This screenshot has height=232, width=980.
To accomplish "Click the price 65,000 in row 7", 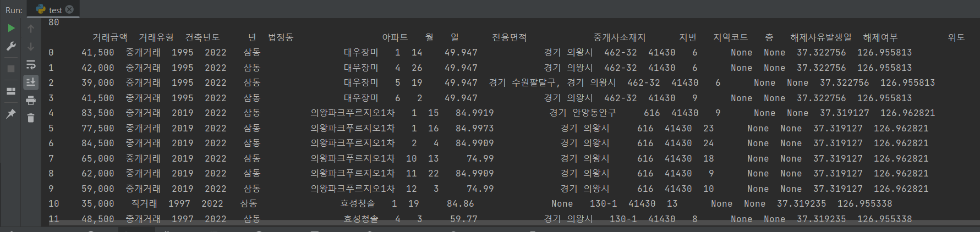I will (x=98, y=158).
